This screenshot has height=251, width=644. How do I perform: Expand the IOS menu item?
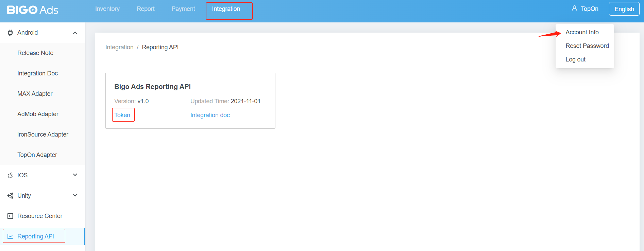(x=42, y=175)
